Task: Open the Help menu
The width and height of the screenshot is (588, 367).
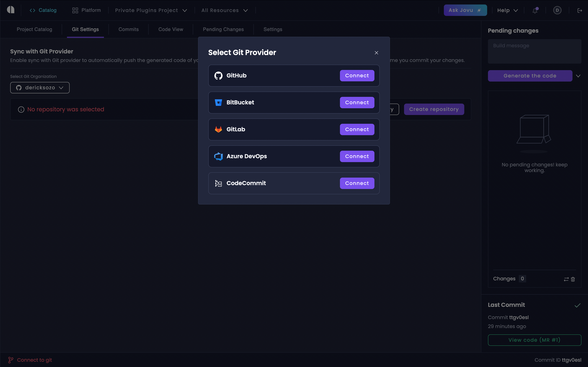Action: [507, 10]
